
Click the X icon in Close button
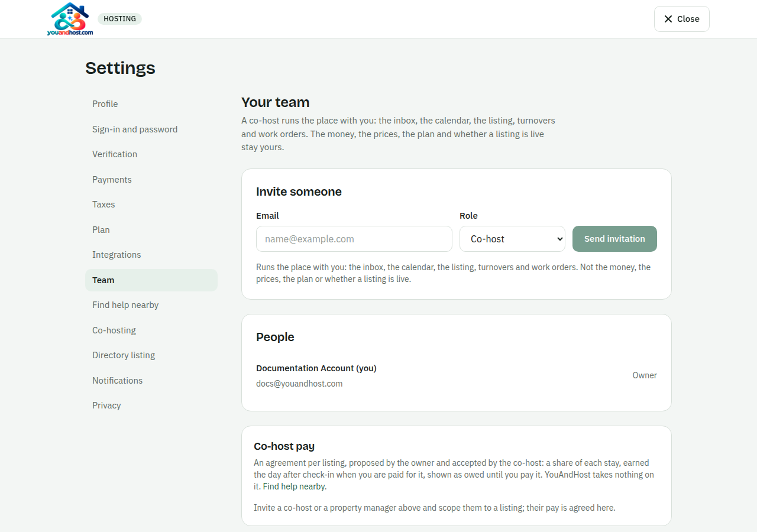[668, 19]
